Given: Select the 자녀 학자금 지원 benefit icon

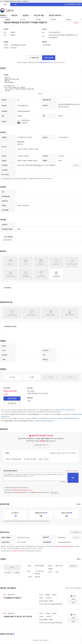Looking at the screenshot, I should coord(71,262).
